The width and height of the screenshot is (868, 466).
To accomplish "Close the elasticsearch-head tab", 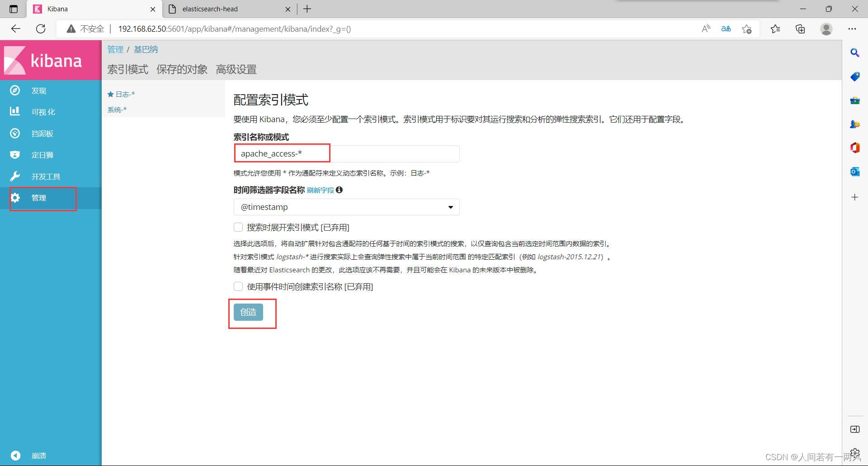I will pos(288,9).
